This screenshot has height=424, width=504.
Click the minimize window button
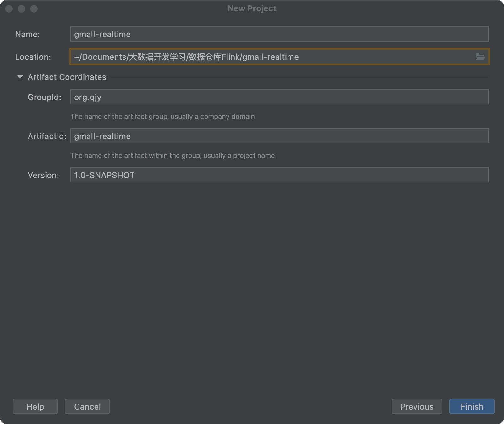21,9
